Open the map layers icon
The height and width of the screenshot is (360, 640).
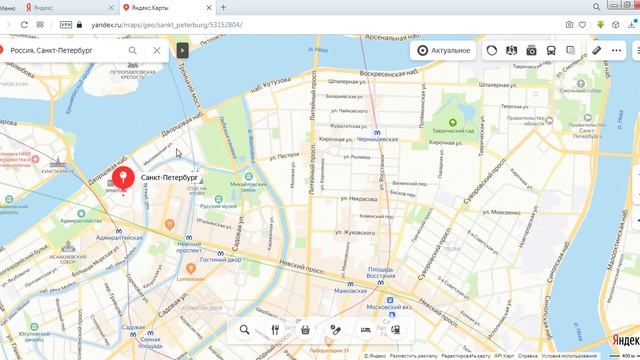coord(571,50)
